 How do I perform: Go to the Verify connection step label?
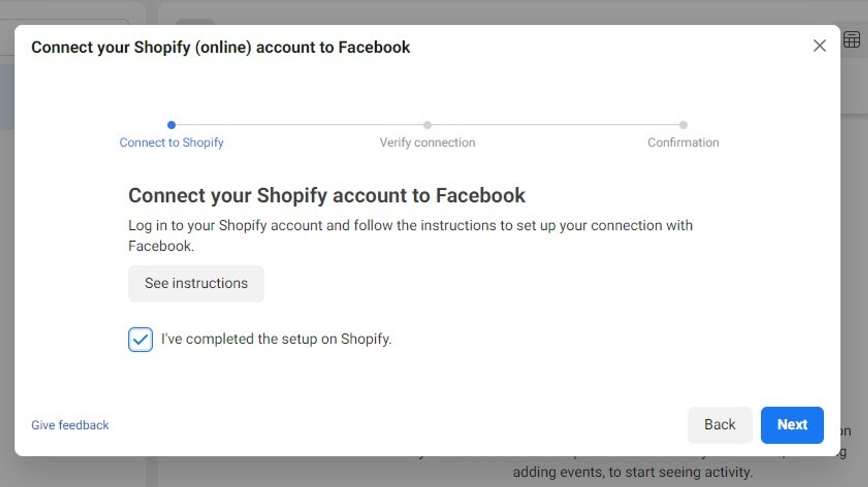pyautogui.click(x=427, y=143)
